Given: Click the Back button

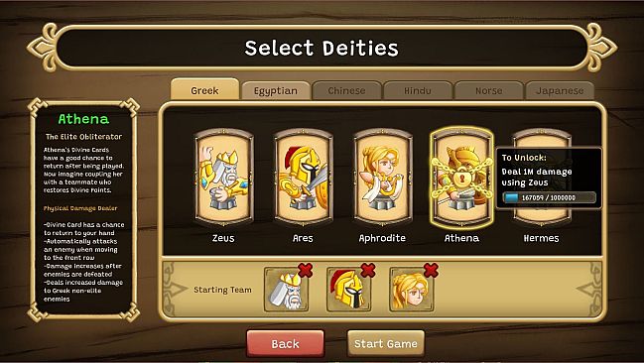Looking at the screenshot, I should point(286,343).
